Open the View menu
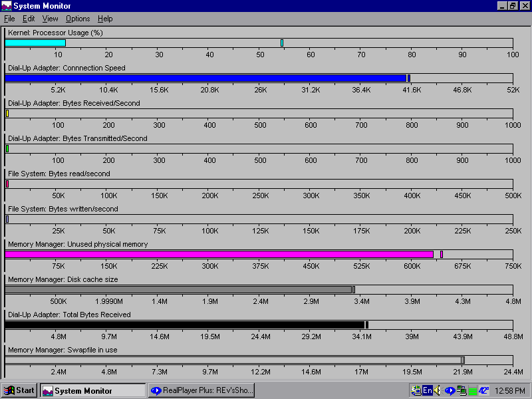 [51, 19]
